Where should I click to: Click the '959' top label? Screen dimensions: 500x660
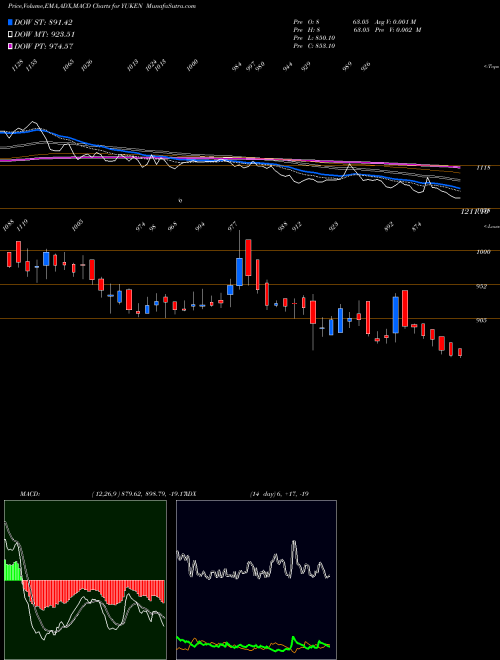tap(347, 66)
